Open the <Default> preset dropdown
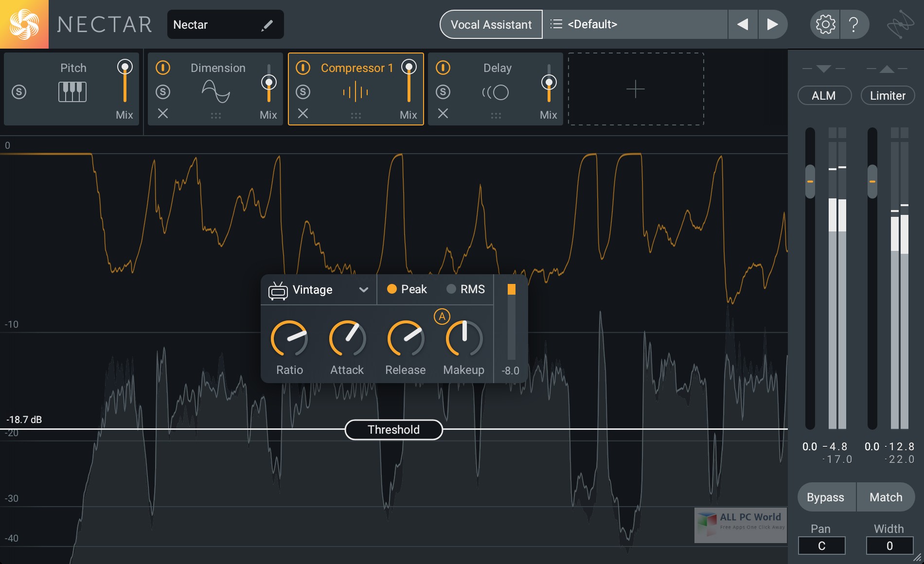 click(635, 24)
